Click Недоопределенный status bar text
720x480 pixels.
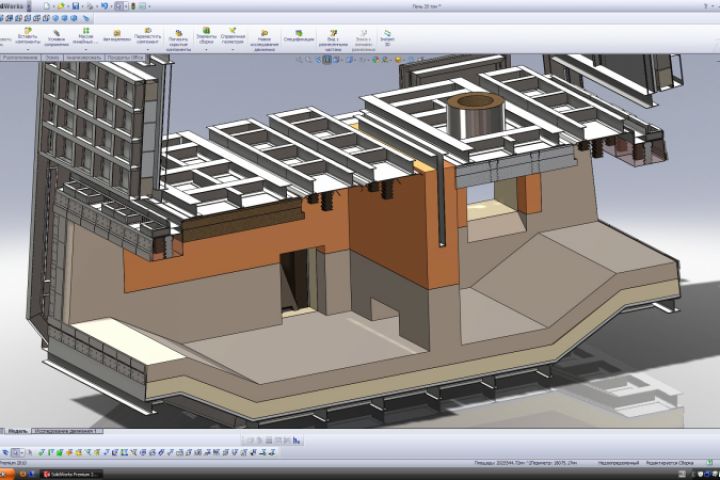pyautogui.click(x=619, y=463)
